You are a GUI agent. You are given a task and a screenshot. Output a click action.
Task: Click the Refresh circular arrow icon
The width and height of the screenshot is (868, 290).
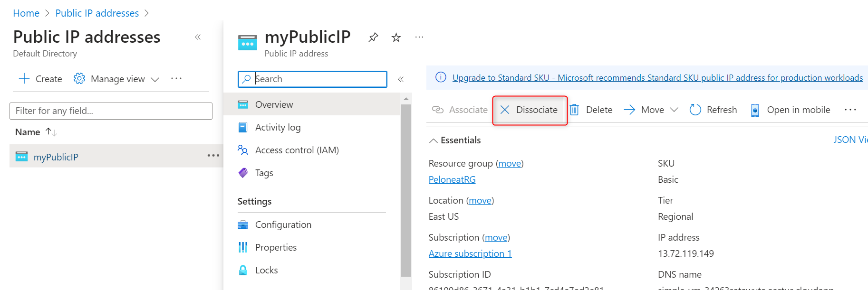[695, 110]
